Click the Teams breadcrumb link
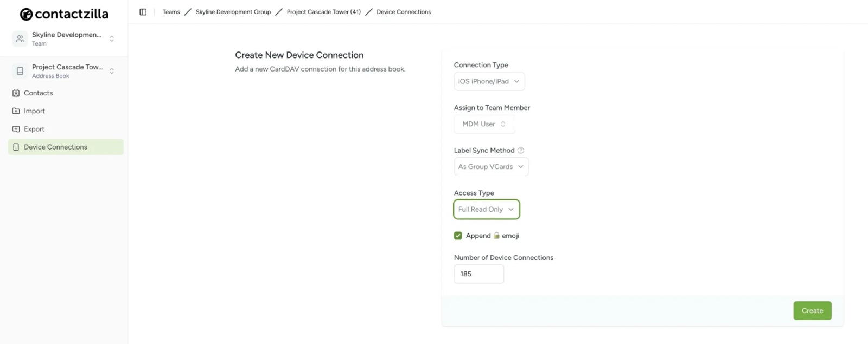The width and height of the screenshot is (868, 344). click(171, 12)
